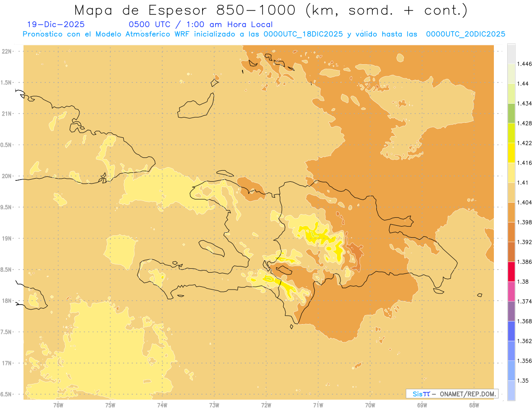Click the time text "0500 UTC / 1:00 am Hora Local"

click(200, 25)
